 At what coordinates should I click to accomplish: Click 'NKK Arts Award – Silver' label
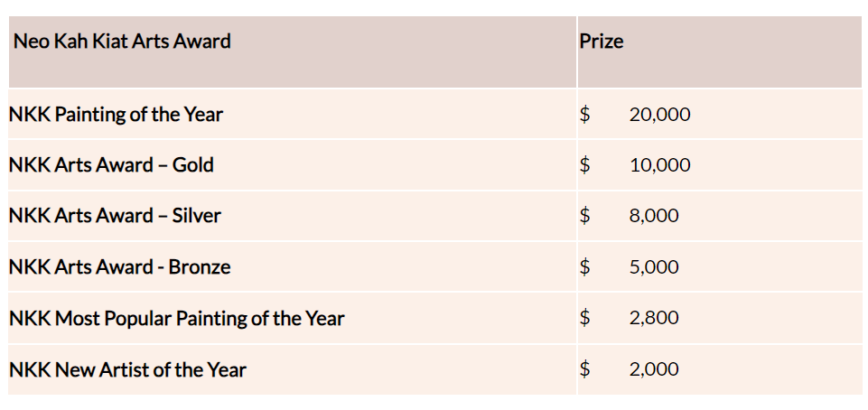[x=115, y=216]
